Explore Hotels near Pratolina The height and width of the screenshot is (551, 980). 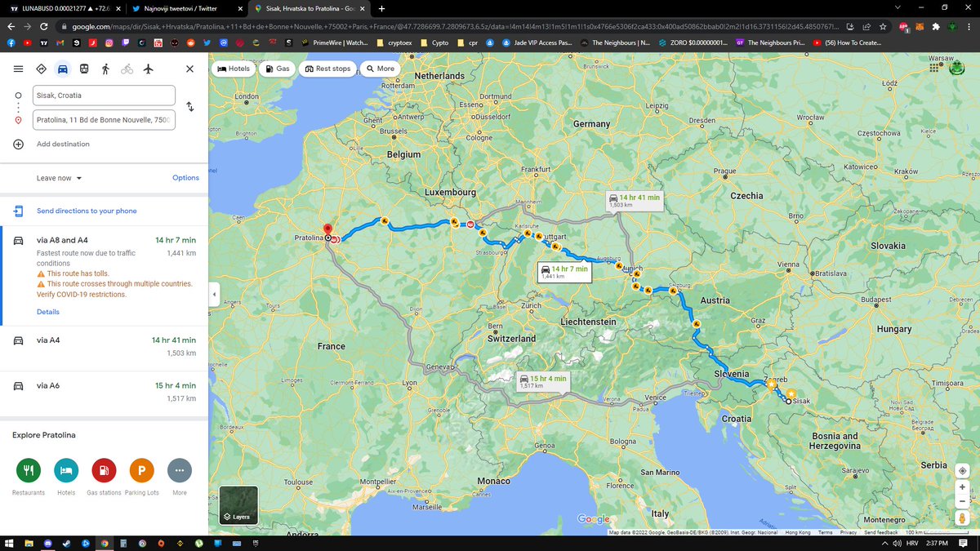(x=66, y=470)
